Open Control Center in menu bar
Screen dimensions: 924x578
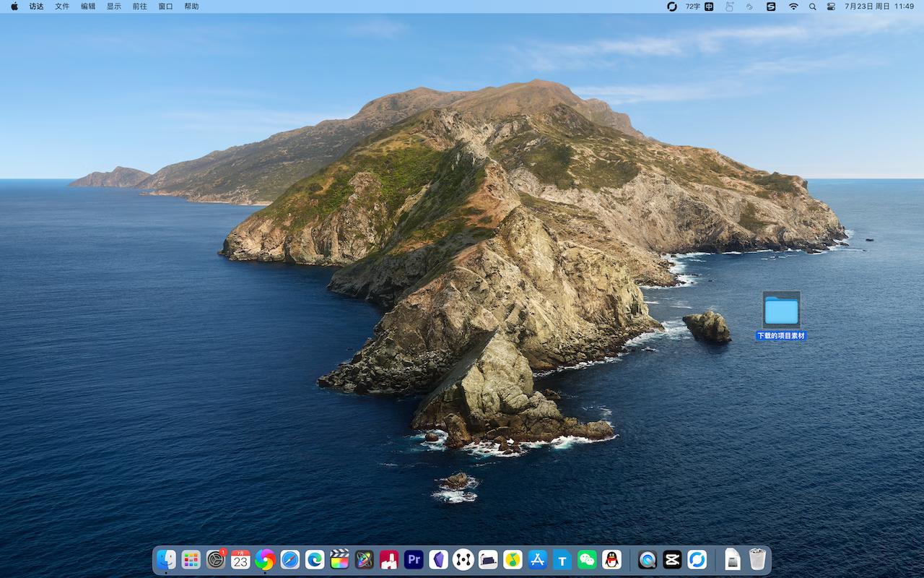pos(831,7)
